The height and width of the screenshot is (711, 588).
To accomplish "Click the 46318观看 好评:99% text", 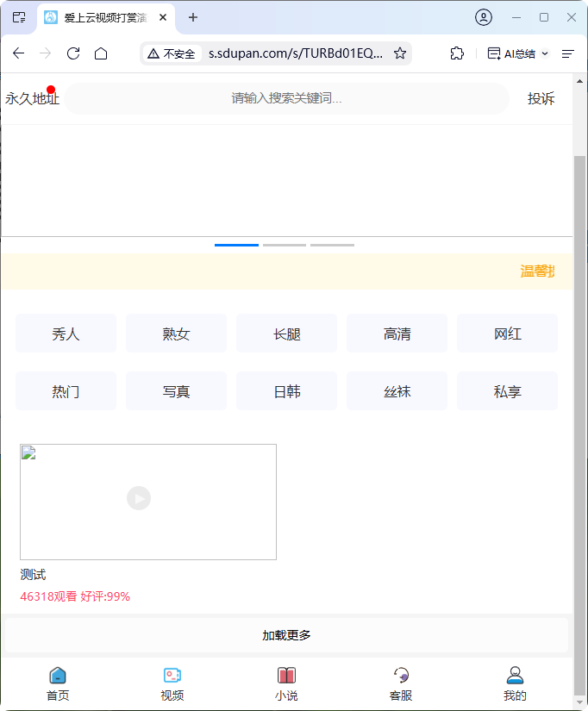I will [x=75, y=596].
